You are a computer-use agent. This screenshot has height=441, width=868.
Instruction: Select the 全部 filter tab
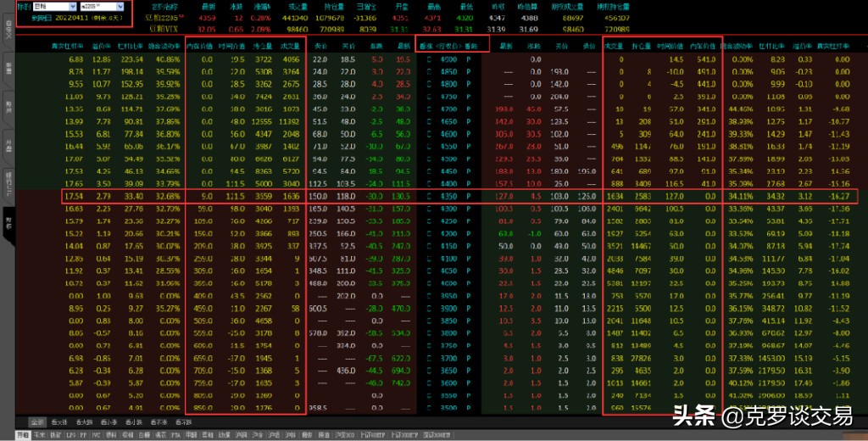click(37, 422)
